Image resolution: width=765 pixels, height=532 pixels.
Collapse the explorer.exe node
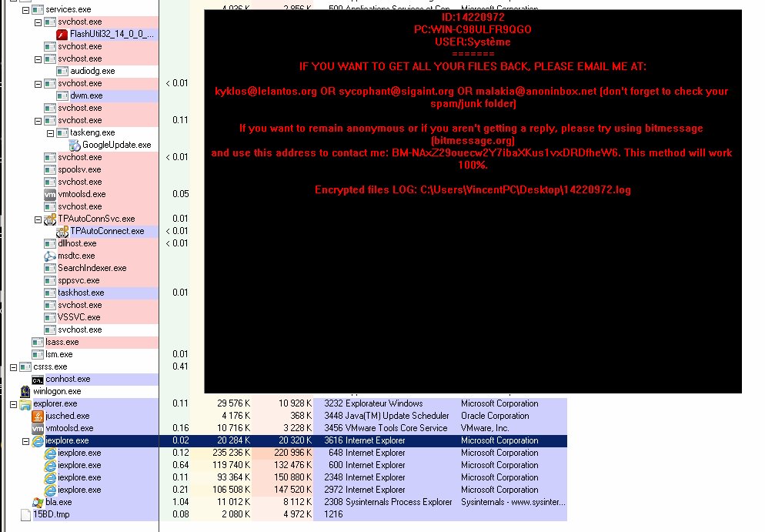pyautogui.click(x=13, y=404)
